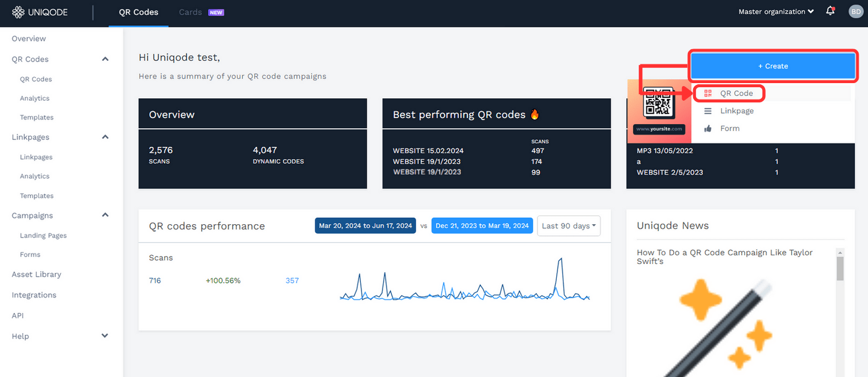Click the + Create button
This screenshot has height=377, width=868.
click(773, 66)
